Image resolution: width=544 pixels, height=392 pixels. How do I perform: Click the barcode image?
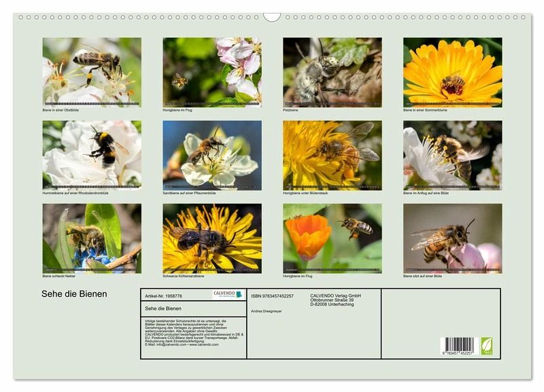460,346
